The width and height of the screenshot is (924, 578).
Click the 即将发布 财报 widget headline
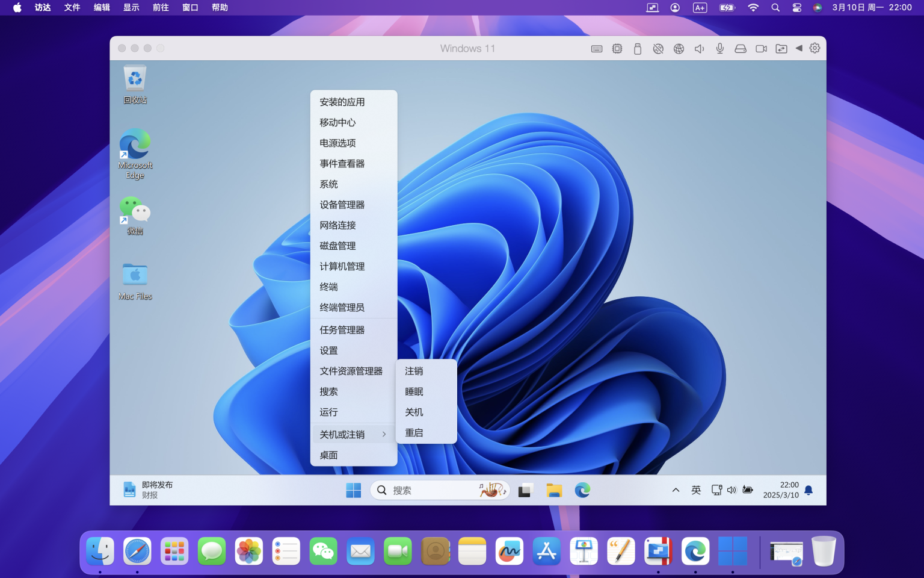(157, 484)
